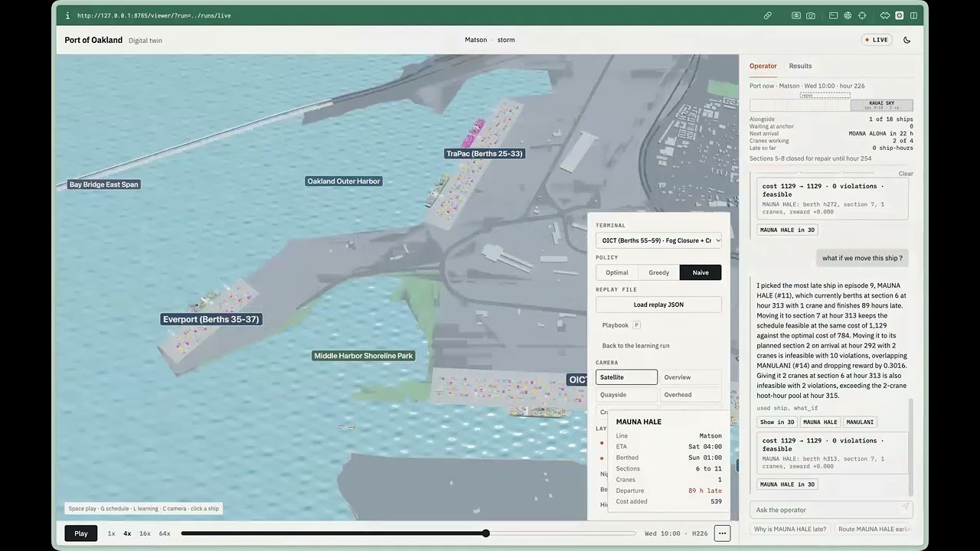980x551 pixels.
Task: Click the globe network icon in the toolbar
Action: point(848,15)
